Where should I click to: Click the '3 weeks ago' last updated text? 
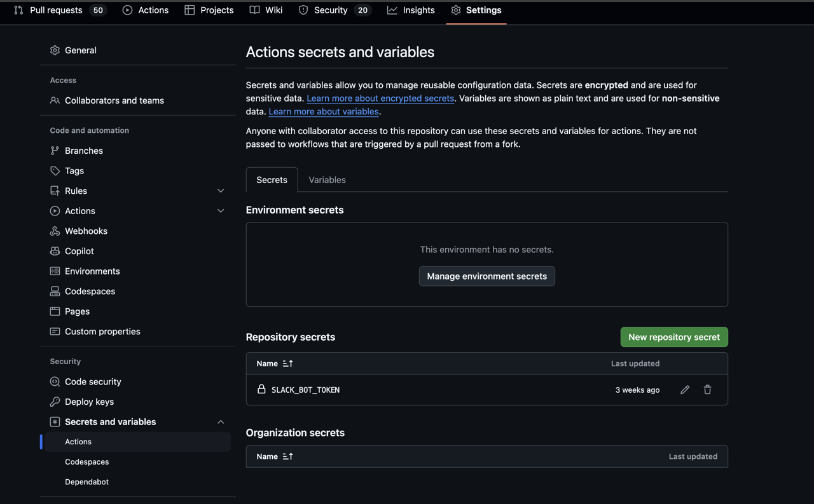tap(637, 390)
